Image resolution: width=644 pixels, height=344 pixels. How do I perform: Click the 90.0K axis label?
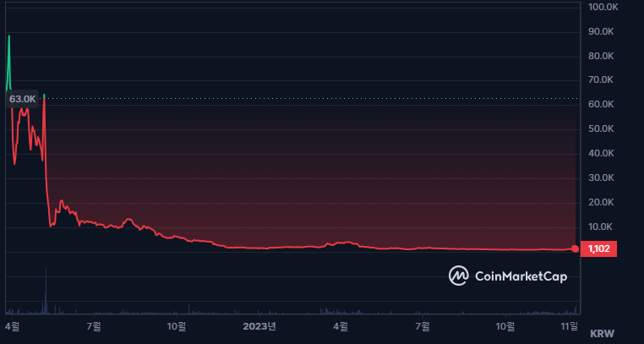click(601, 31)
